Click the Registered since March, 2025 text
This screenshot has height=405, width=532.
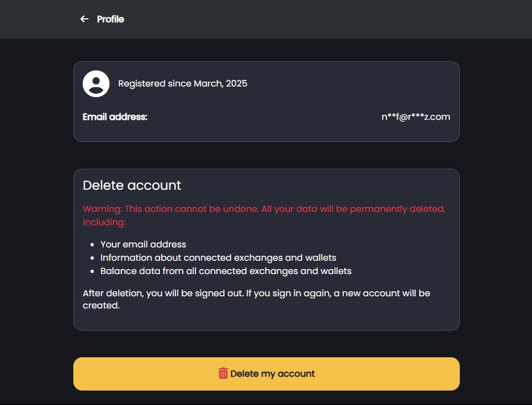coord(183,83)
